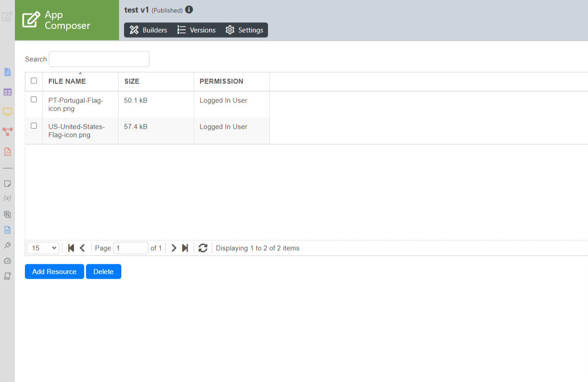
Task: Go to the next page of resources
Action: [173, 248]
